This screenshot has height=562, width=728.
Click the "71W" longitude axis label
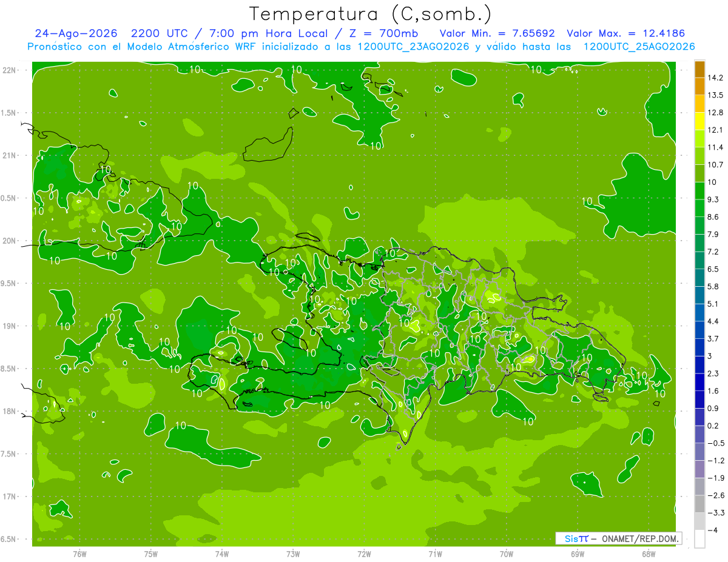tap(435, 554)
